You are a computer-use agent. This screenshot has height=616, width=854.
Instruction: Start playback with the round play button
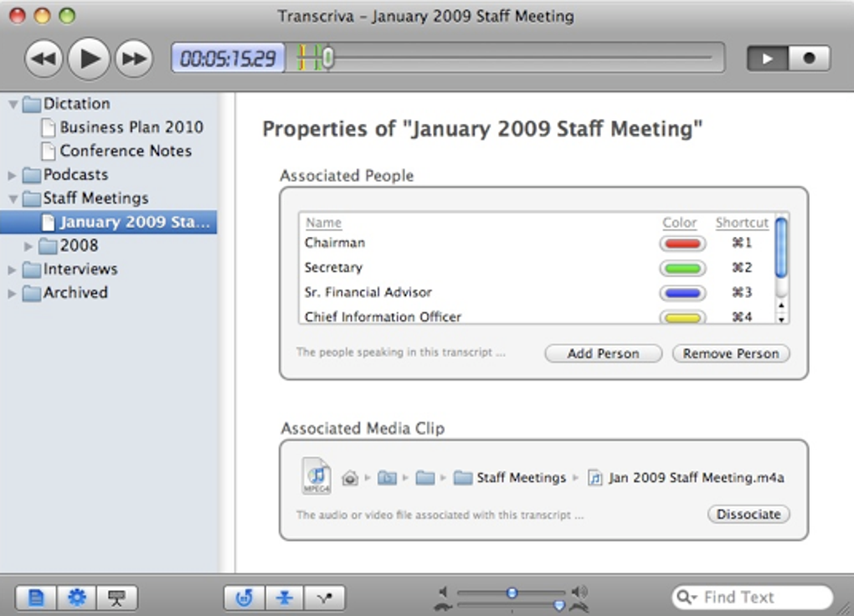click(x=89, y=59)
